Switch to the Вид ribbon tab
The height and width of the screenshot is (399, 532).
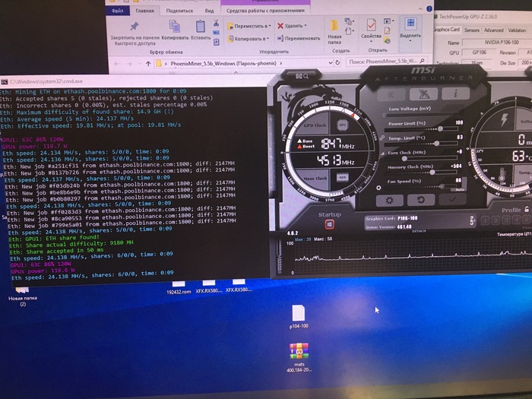[209, 11]
